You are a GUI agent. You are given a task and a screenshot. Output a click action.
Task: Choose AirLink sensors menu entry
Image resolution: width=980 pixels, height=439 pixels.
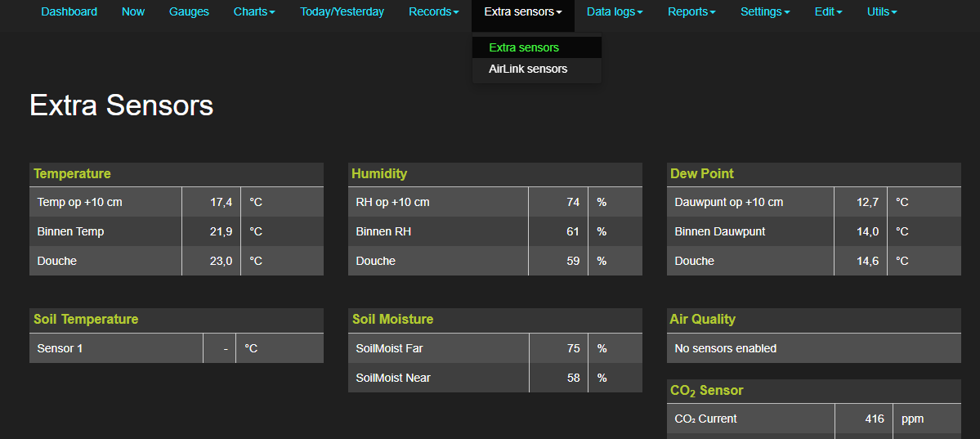point(528,69)
